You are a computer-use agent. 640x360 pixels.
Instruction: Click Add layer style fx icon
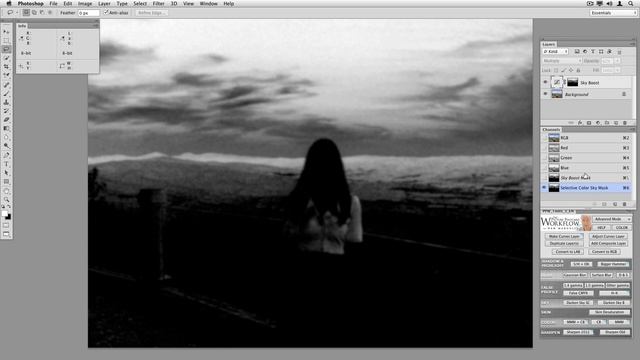click(580, 123)
